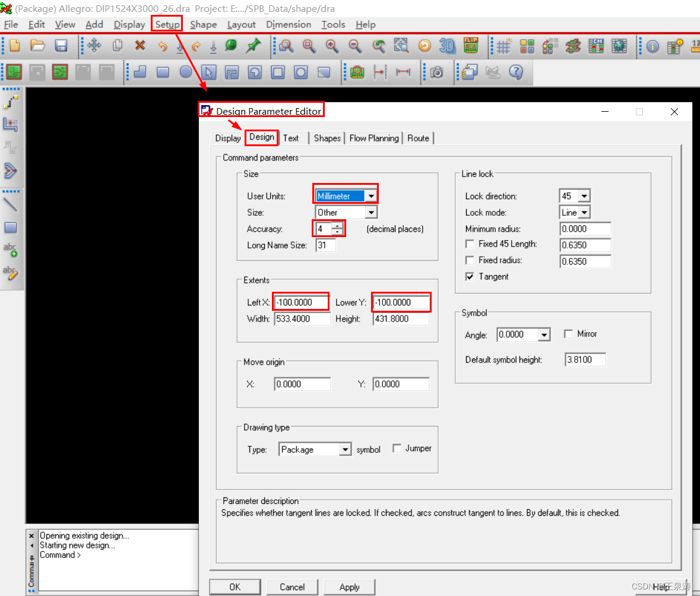
Task: Open the Drawing Type dropdown
Action: coord(346,450)
